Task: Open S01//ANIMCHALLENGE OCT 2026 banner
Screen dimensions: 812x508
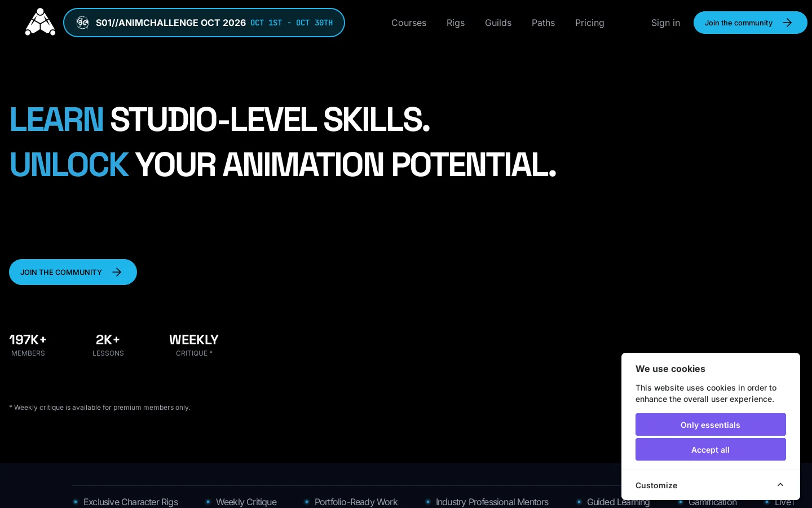Action: tap(204, 23)
